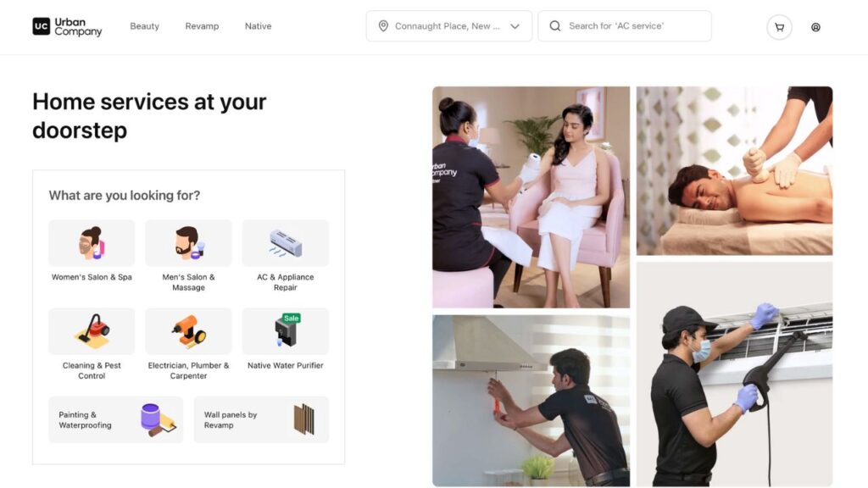Click the massage therapy photo

[x=734, y=170]
